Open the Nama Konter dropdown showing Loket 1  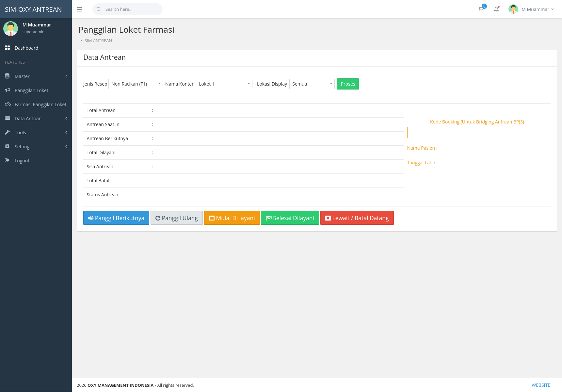(x=224, y=84)
